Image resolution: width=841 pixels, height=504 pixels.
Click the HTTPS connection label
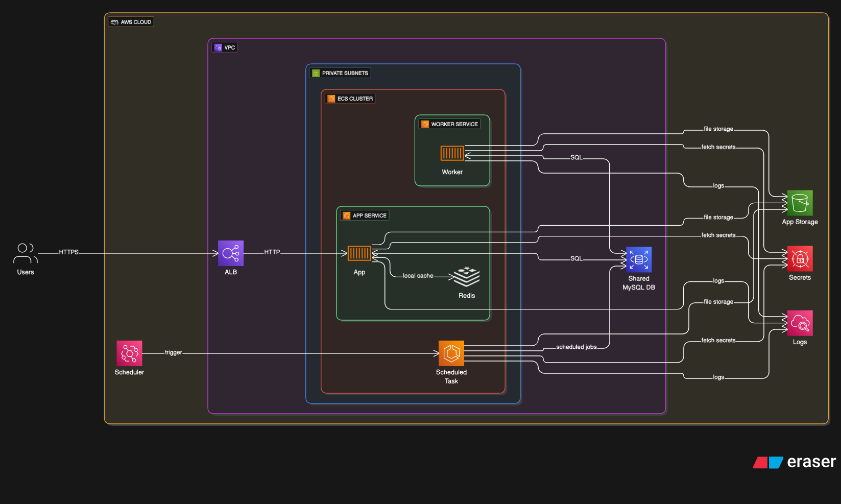(68, 252)
